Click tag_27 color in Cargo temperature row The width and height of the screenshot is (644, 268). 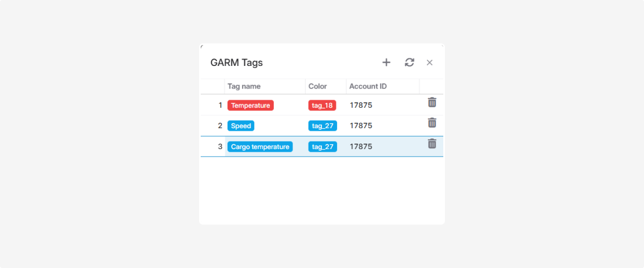[x=323, y=147]
